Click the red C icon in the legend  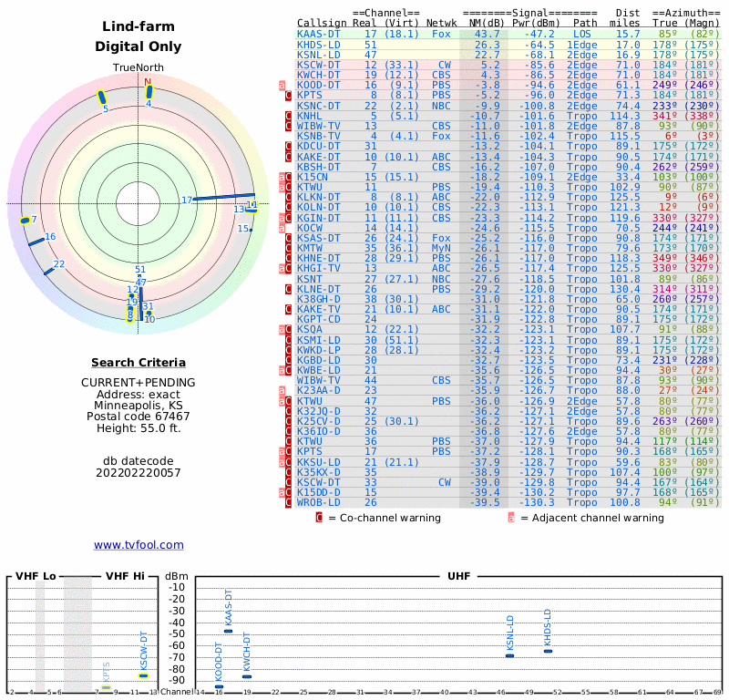(x=319, y=518)
